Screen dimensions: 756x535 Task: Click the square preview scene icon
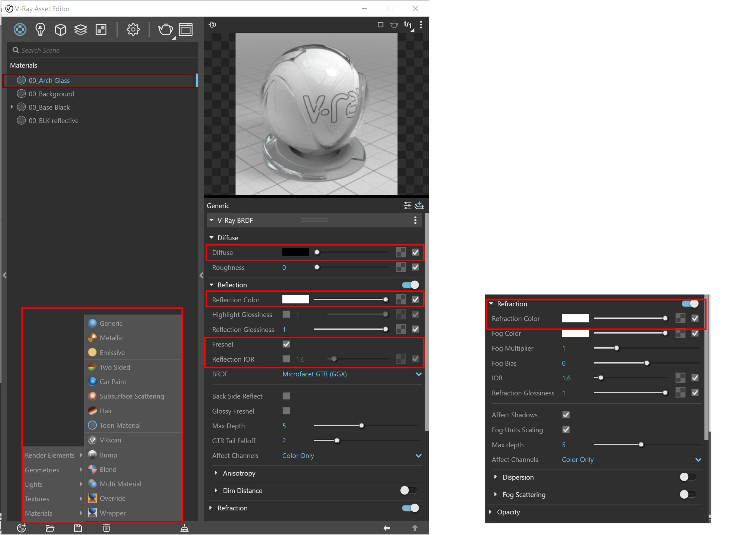point(380,25)
